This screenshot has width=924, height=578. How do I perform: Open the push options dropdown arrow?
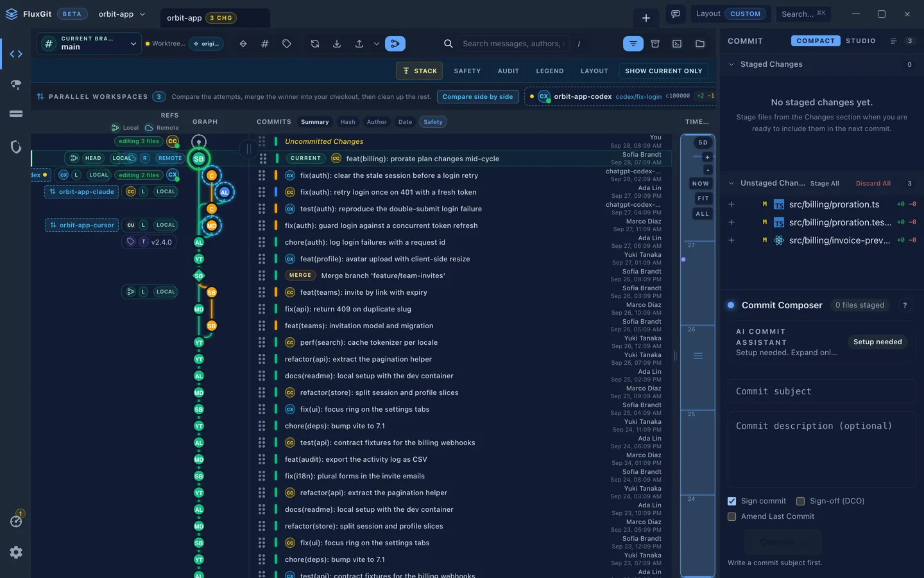tap(376, 44)
